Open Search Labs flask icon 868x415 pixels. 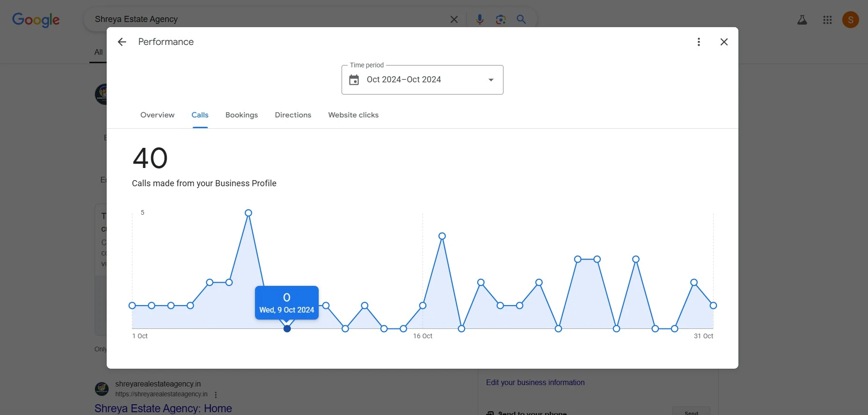(x=802, y=20)
